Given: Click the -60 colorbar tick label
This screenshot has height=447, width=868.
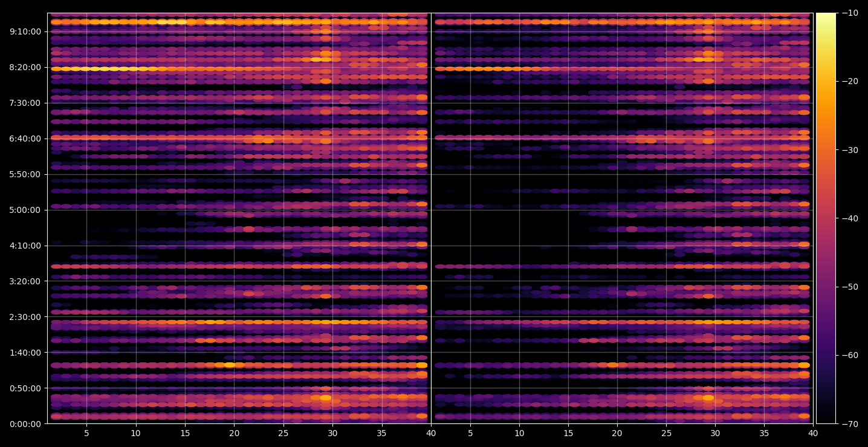Looking at the screenshot, I should (850, 355).
